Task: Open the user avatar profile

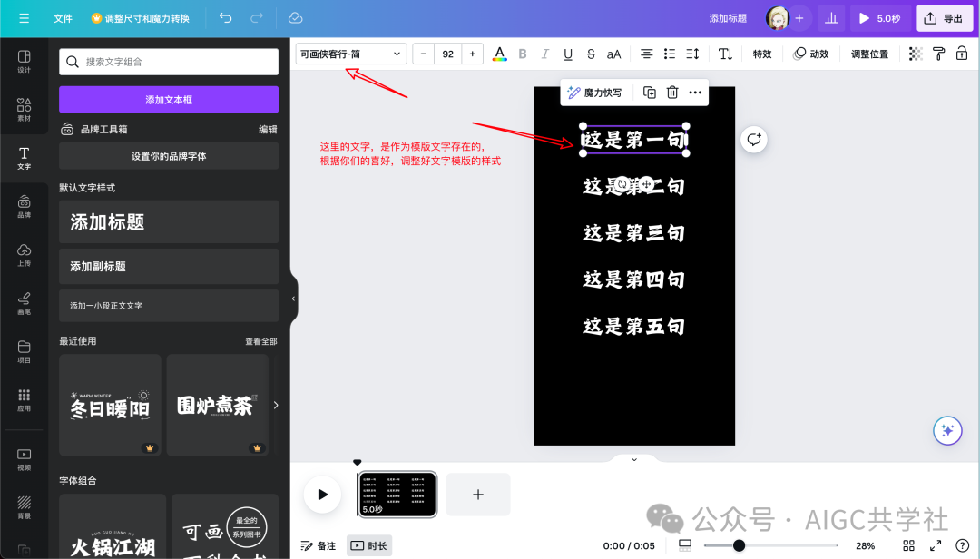Action: [x=778, y=18]
